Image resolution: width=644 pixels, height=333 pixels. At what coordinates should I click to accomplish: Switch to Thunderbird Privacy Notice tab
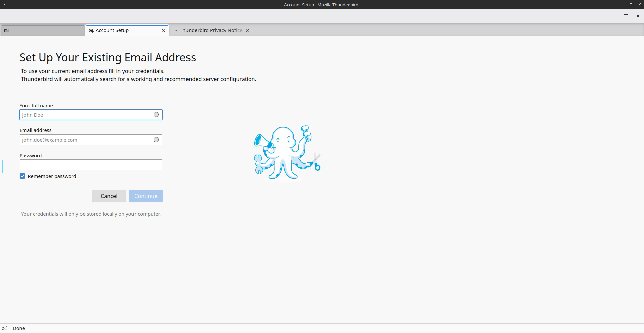click(211, 30)
